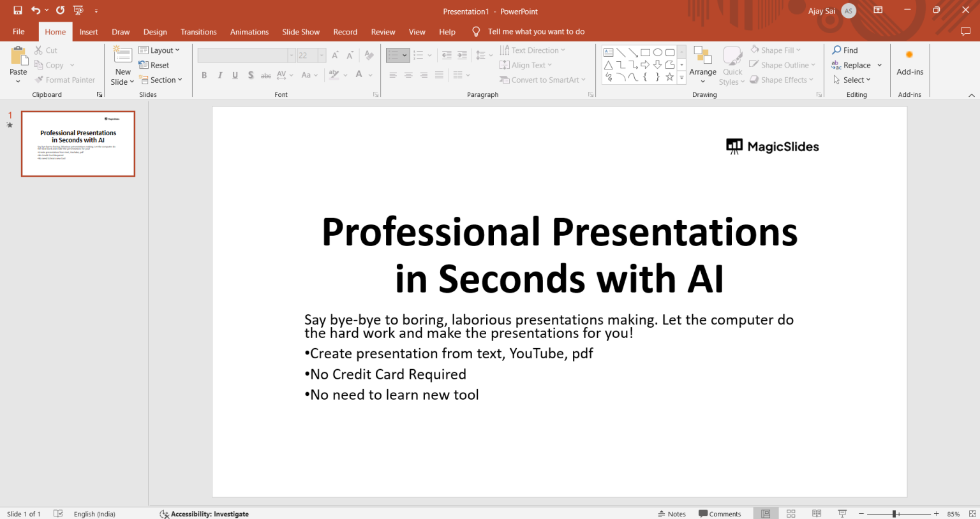The width and height of the screenshot is (980, 519).
Task: Expand the Shape Fill dropdown
Action: click(x=798, y=50)
